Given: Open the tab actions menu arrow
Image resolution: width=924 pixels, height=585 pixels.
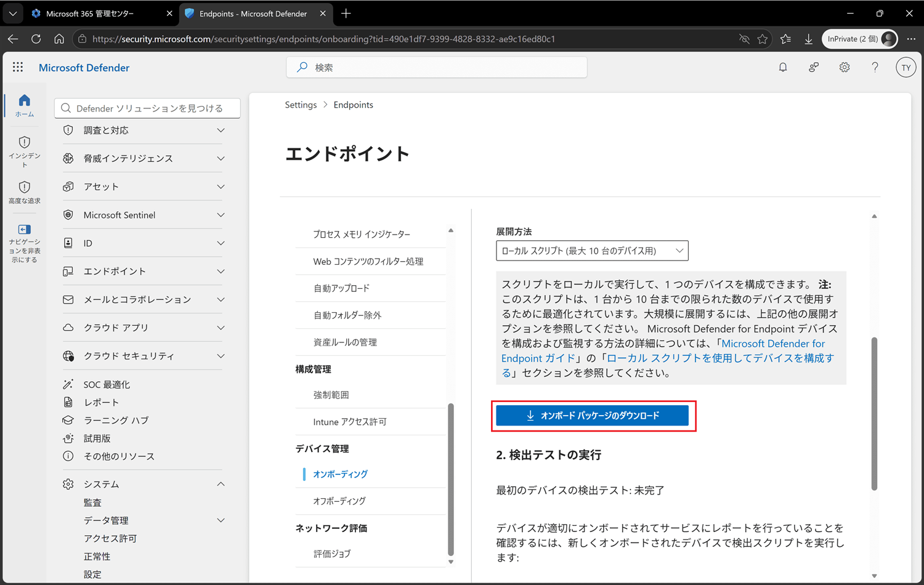Looking at the screenshot, I should tap(13, 13).
